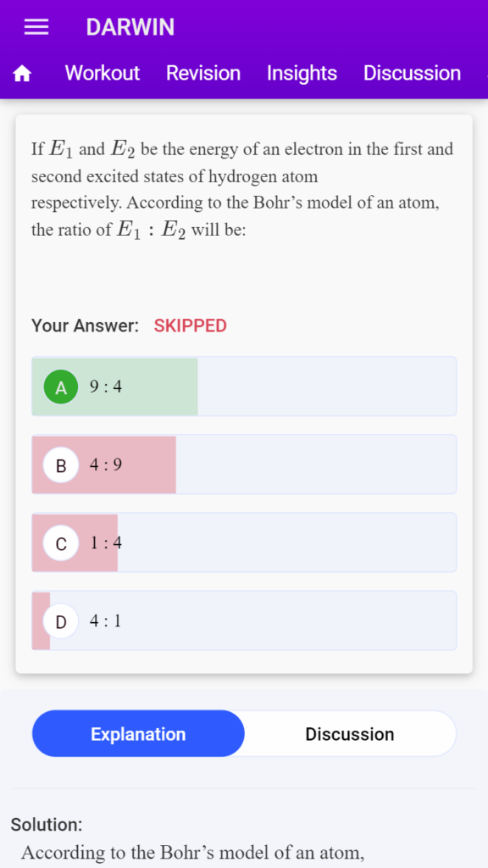Viewport: 488px width, 868px height.
Task: Select option B circle badge
Action: (x=61, y=465)
